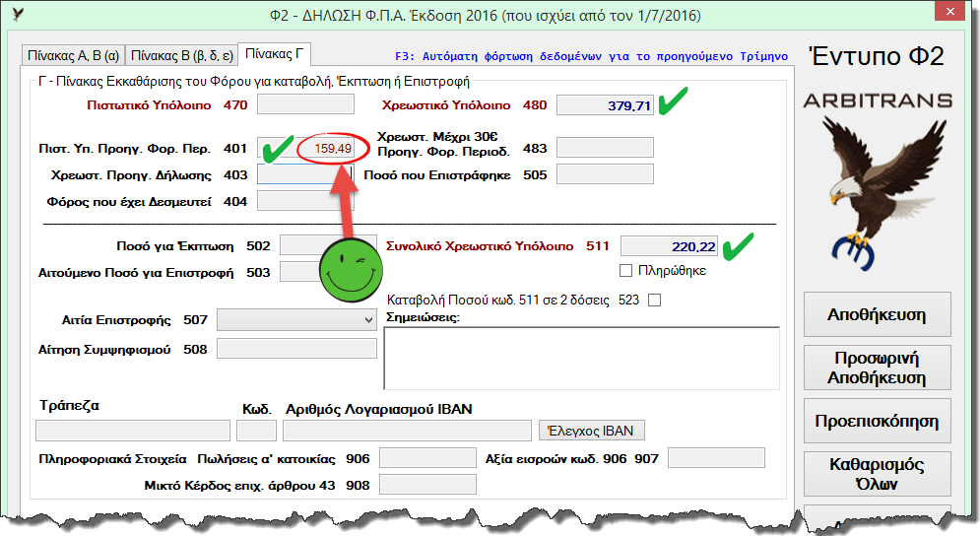The image size is (980, 536).
Task: Switch to tab Πίνακας Α, Β (α)
Action: pos(73,55)
